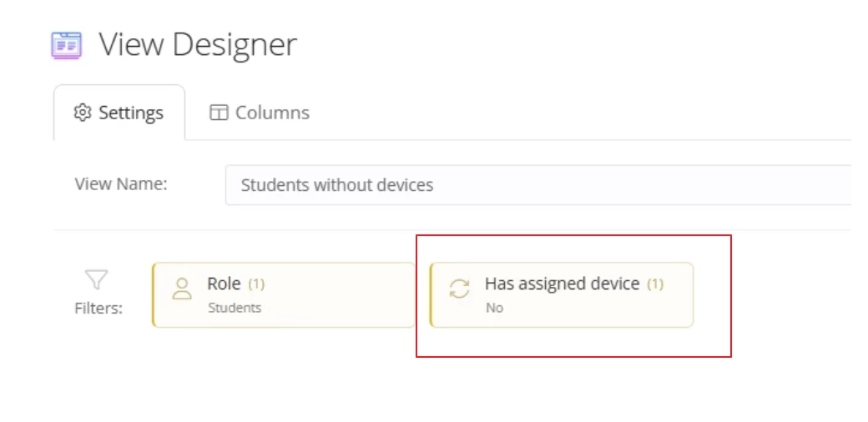The image size is (868, 422).
Task: Open the Role filter card
Action: 284,294
